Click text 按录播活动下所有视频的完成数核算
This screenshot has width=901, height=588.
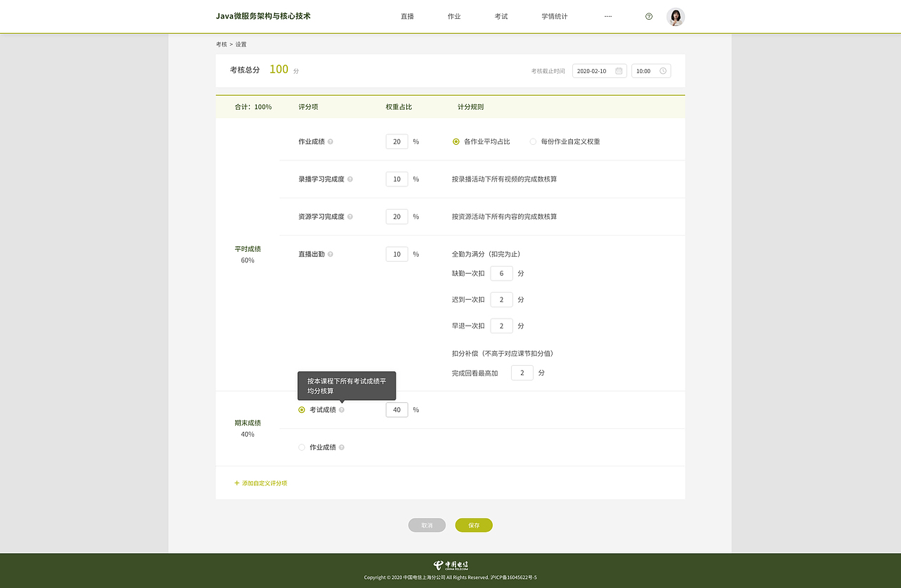click(505, 179)
